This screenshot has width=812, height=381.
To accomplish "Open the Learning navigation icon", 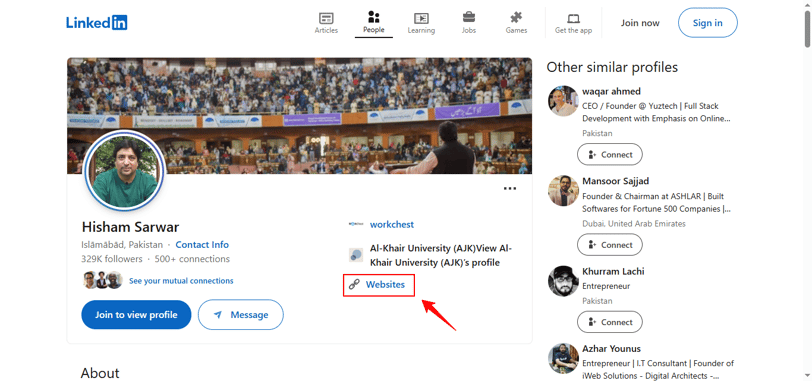I will tap(421, 18).
